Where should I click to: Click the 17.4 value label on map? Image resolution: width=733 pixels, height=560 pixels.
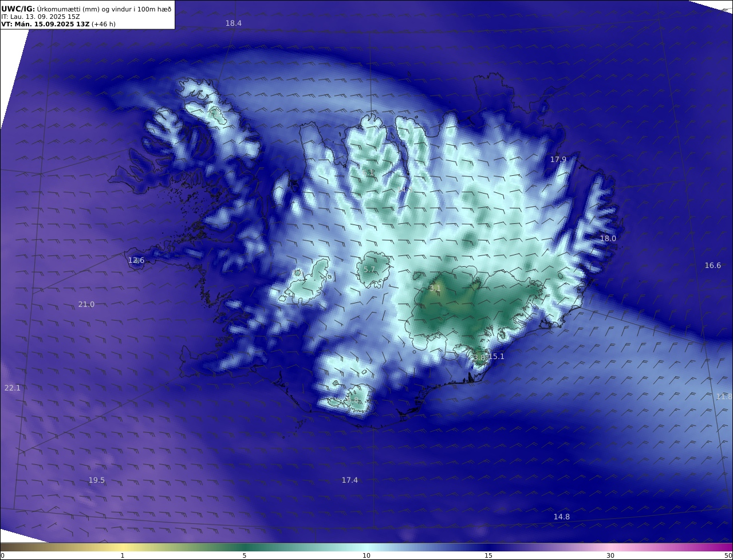[350, 480]
